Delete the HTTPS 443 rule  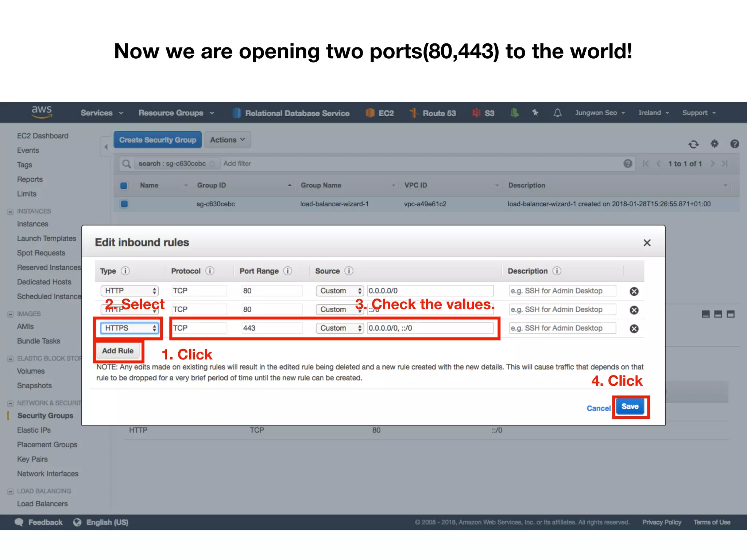(x=634, y=328)
